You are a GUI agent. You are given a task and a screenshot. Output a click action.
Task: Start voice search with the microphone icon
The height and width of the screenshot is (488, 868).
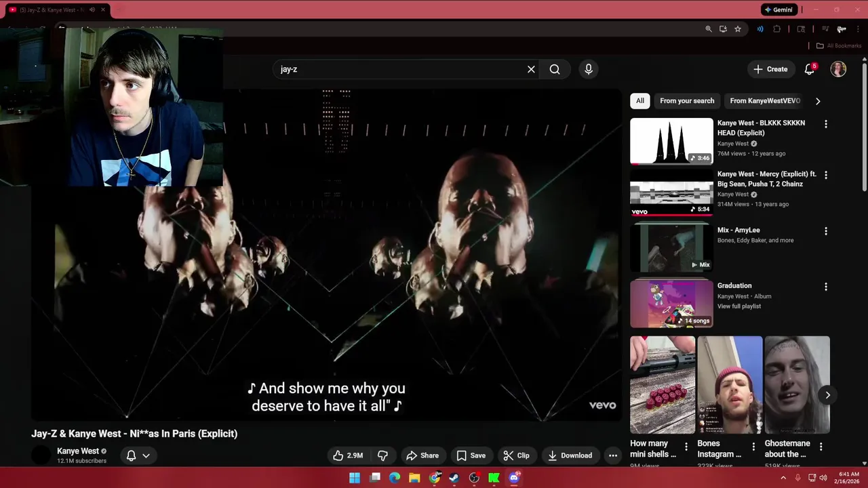(589, 69)
